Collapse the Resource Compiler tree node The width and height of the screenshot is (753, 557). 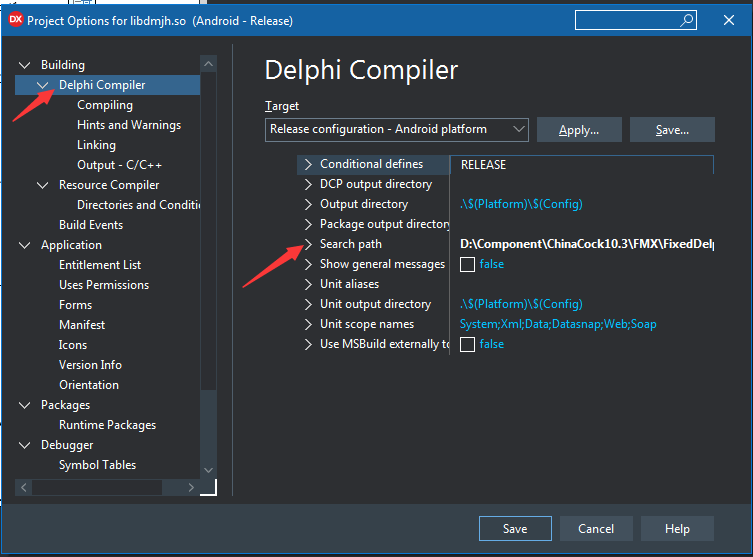tap(43, 185)
